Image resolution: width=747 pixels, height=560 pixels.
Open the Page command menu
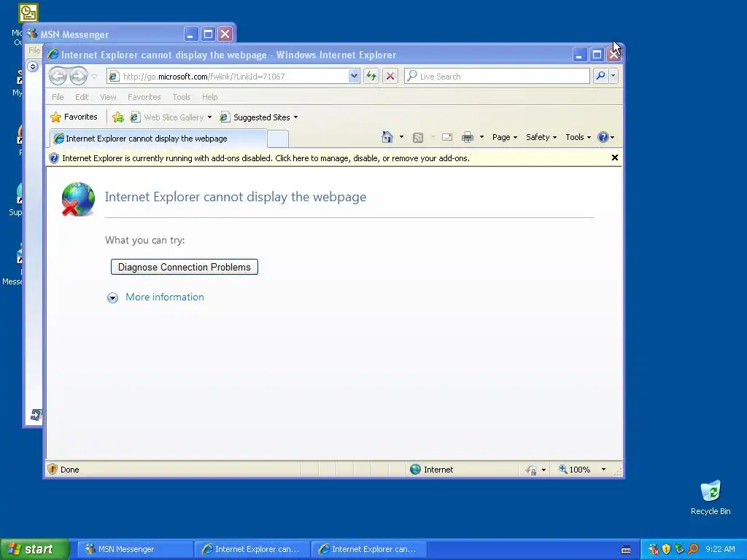click(x=505, y=137)
